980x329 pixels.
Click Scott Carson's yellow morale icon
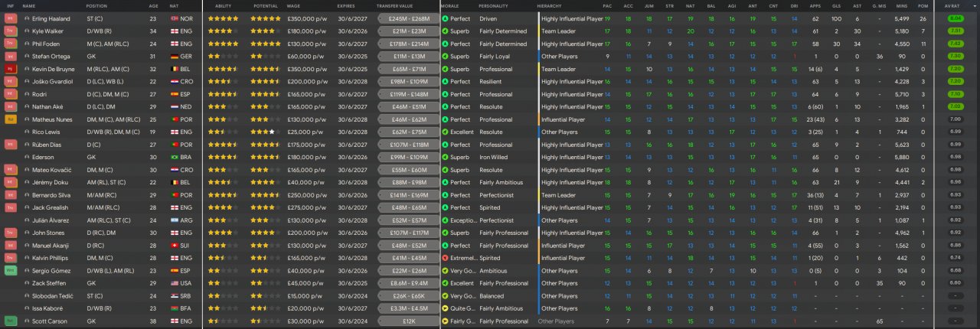446,321
